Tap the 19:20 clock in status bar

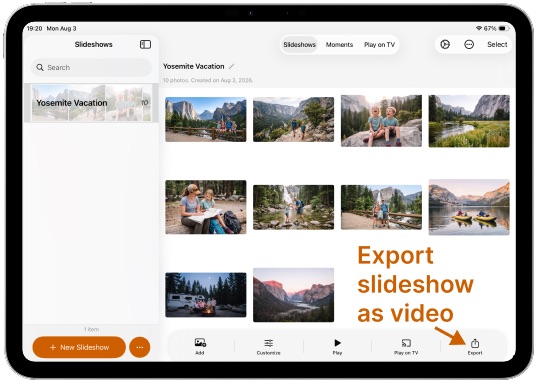click(x=34, y=29)
